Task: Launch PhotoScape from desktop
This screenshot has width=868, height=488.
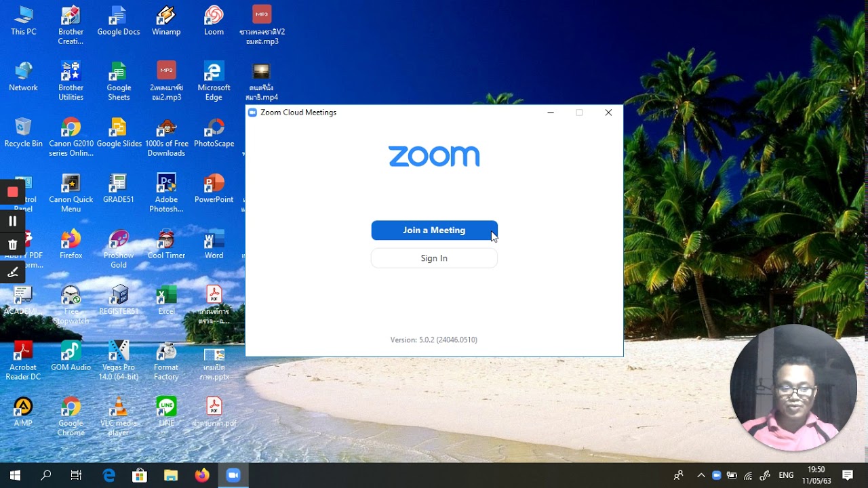Action: (x=214, y=133)
